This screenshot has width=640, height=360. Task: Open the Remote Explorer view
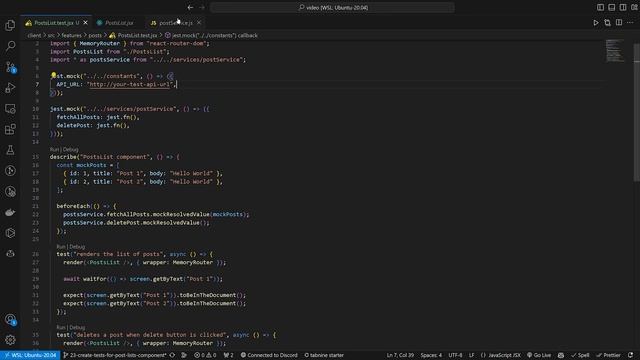tap(10, 109)
